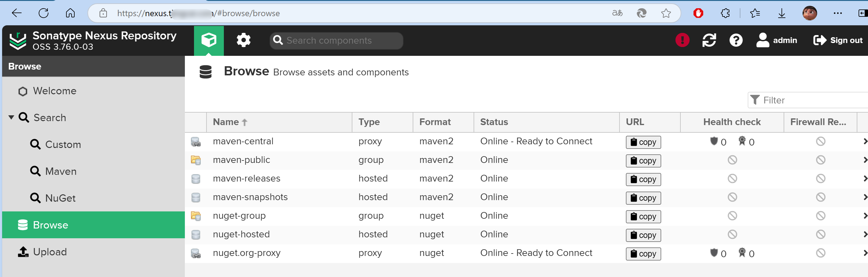Open server administration gear
The height and width of the screenshot is (277, 868).
[x=243, y=41]
